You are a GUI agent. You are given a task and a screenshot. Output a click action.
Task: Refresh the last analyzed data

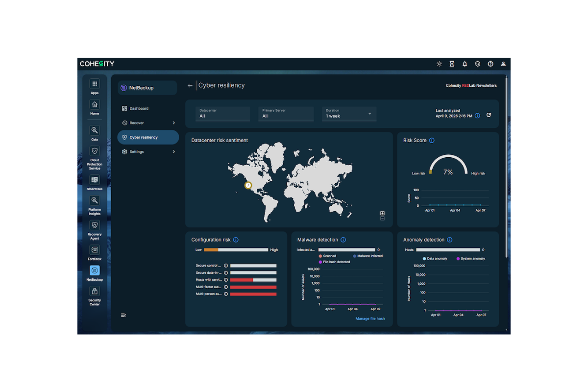tap(489, 115)
